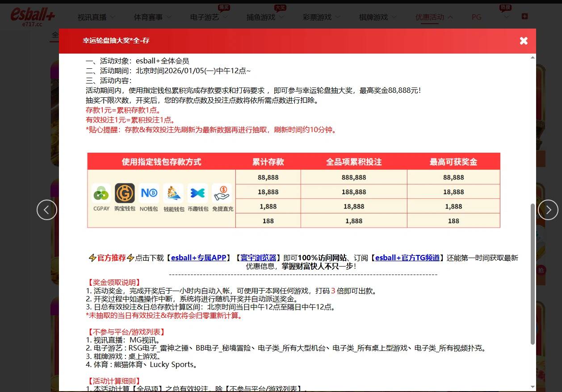Image resolution: width=562 pixels, height=392 pixels.
Task: Open the esball+官方TG频道 link
Action: tap(408, 258)
